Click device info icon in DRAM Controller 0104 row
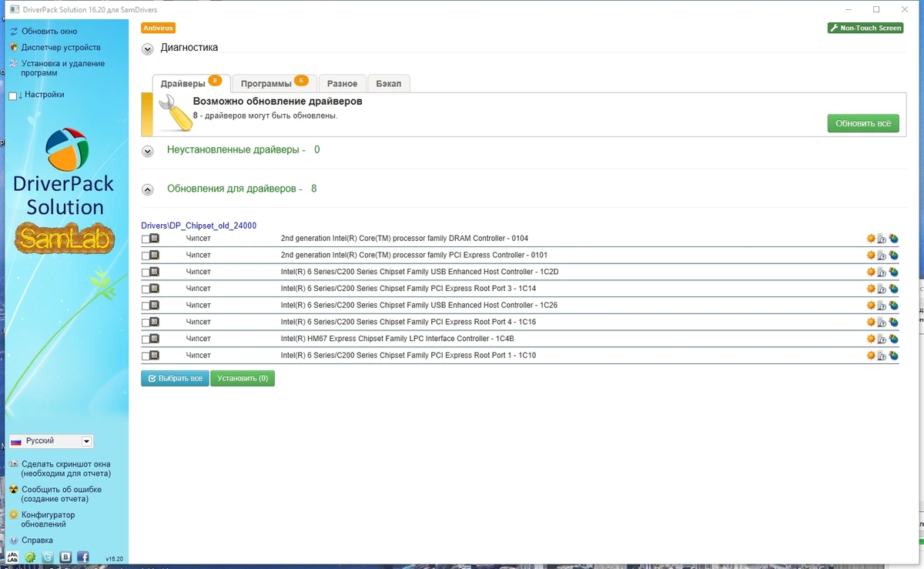Viewport: 924px width, 569px height. 882,239
